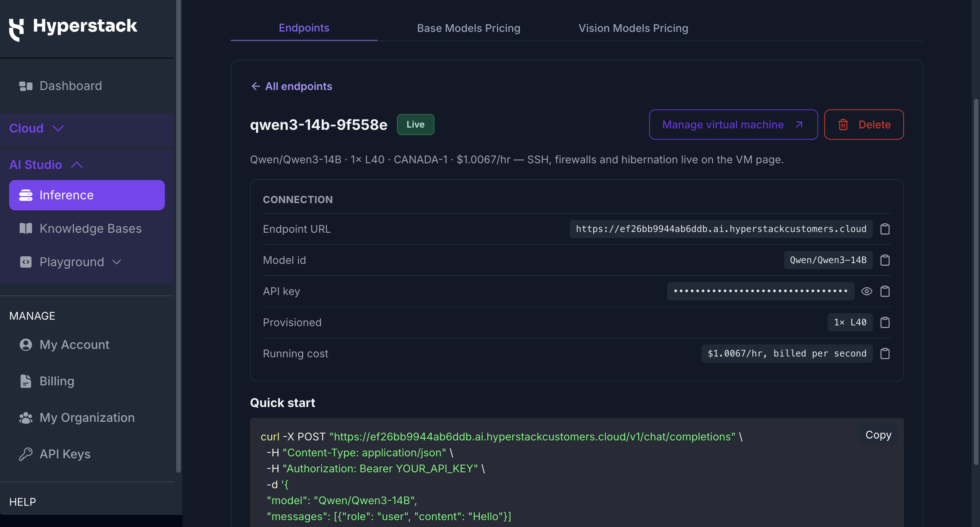Click the AI Studio section label
980x527 pixels.
(35, 165)
